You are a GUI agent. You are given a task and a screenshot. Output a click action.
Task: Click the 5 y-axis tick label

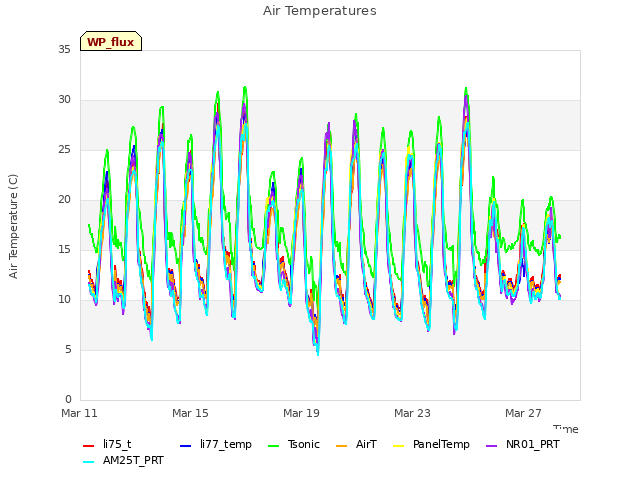[x=68, y=350]
